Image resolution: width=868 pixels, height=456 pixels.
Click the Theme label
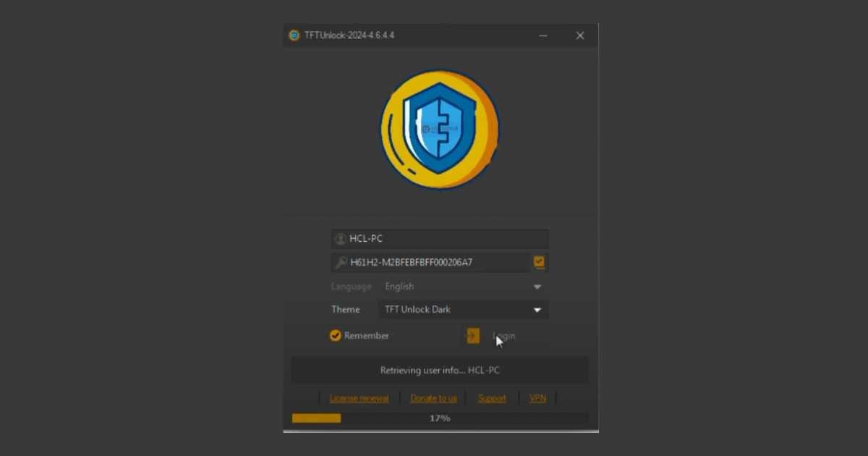(346, 310)
